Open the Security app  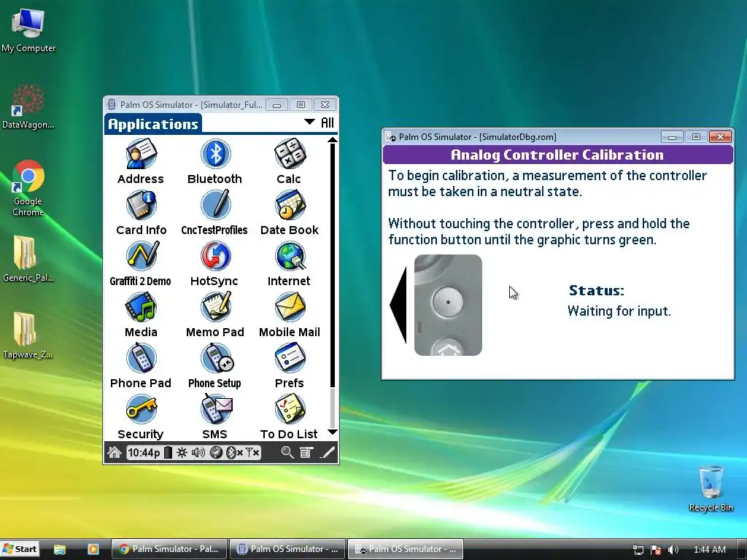tap(141, 416)
